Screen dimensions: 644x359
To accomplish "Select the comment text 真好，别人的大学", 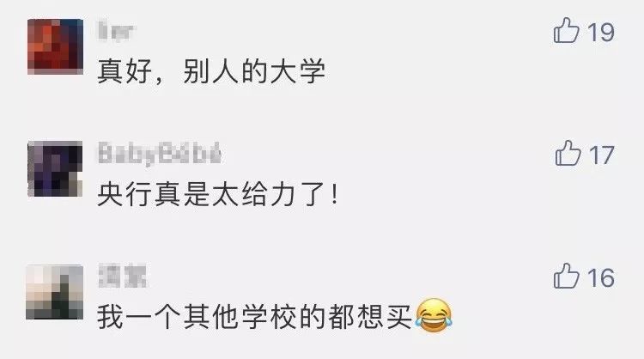I will (x=211, y=71).
